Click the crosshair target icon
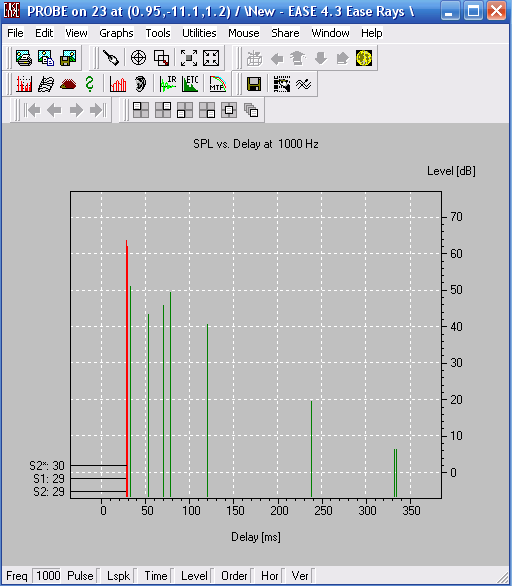Image resolution: width=512 pixels, height=586 pixels. pos(138,58)
